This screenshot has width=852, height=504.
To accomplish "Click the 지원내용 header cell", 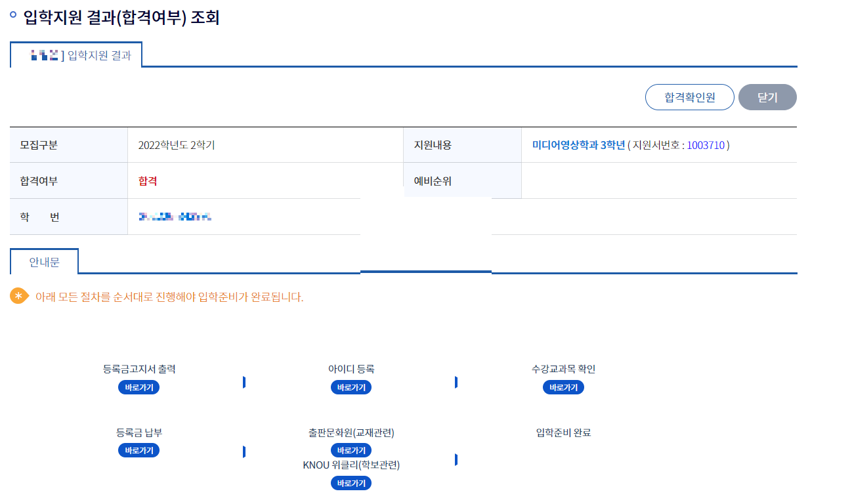I will click(462, 145).
